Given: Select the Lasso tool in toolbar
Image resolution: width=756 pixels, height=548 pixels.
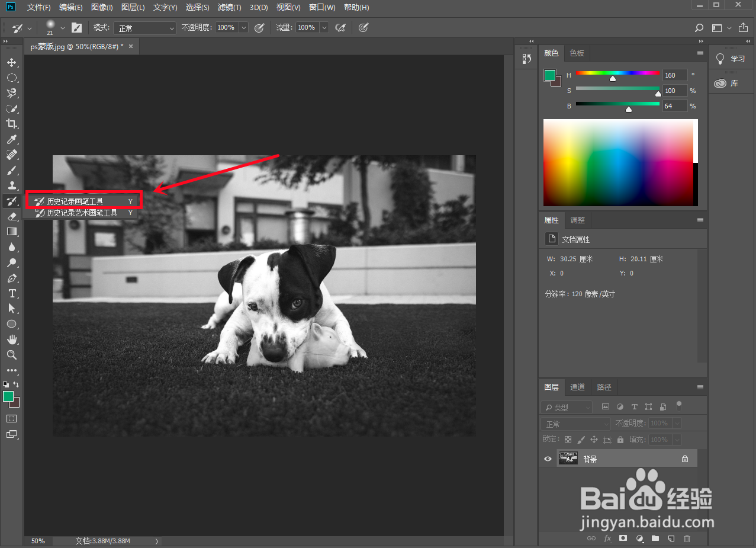Looking at the screenshot, I should pos(11,93).
